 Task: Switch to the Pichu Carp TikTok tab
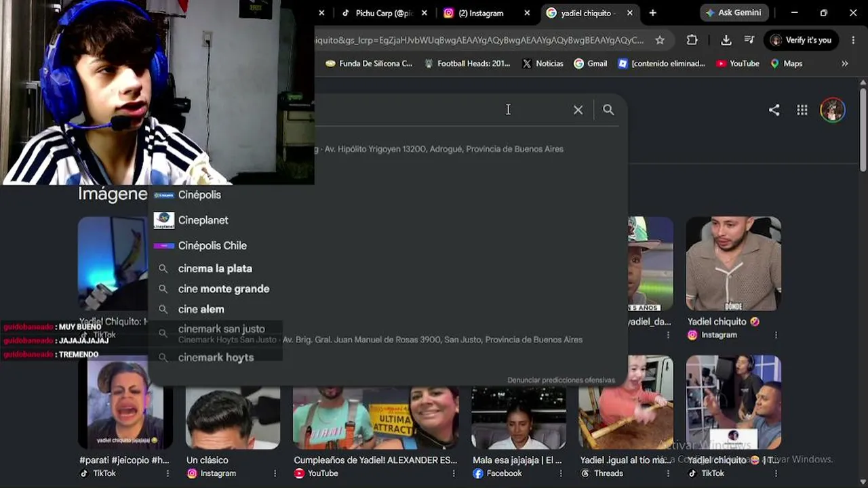pyautogui.click(x=384, y=13)
